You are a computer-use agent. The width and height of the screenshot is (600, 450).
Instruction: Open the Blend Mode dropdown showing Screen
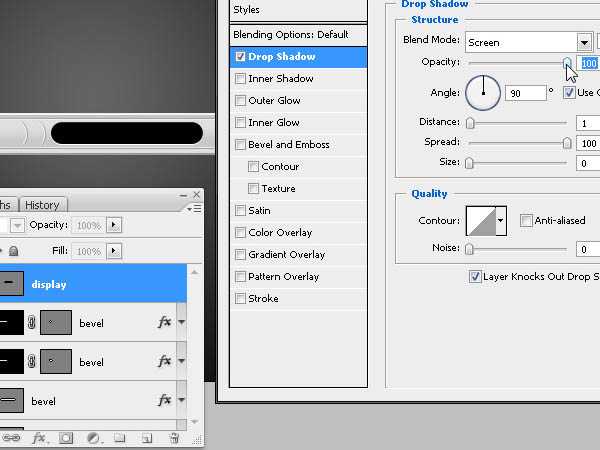point(583,42)
